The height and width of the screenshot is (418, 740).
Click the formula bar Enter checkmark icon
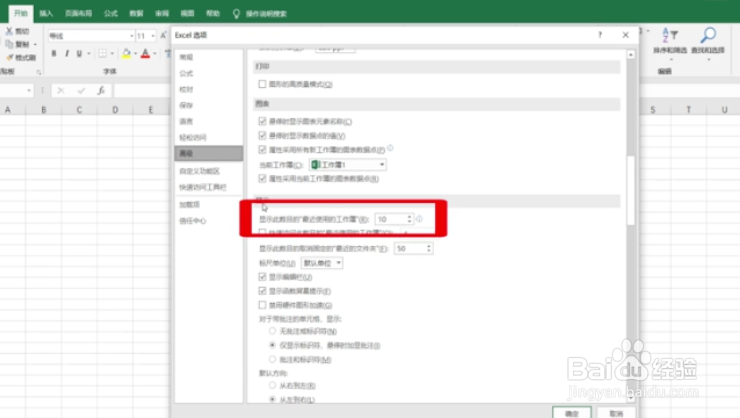(x=81, y=90)
